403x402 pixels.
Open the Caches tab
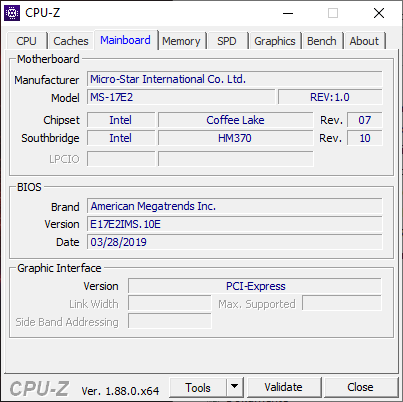pyautogui.click(x=71, y=41)
